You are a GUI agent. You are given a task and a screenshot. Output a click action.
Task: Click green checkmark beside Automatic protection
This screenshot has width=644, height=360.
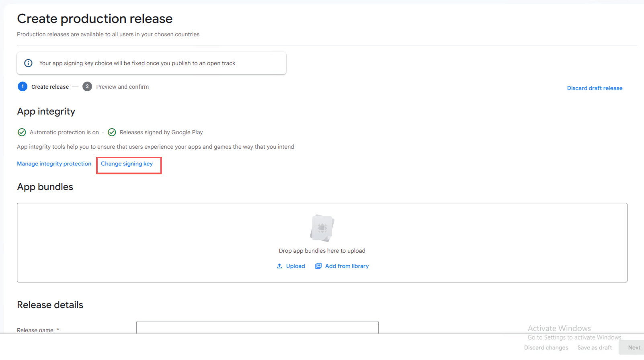tap(22, 132)
